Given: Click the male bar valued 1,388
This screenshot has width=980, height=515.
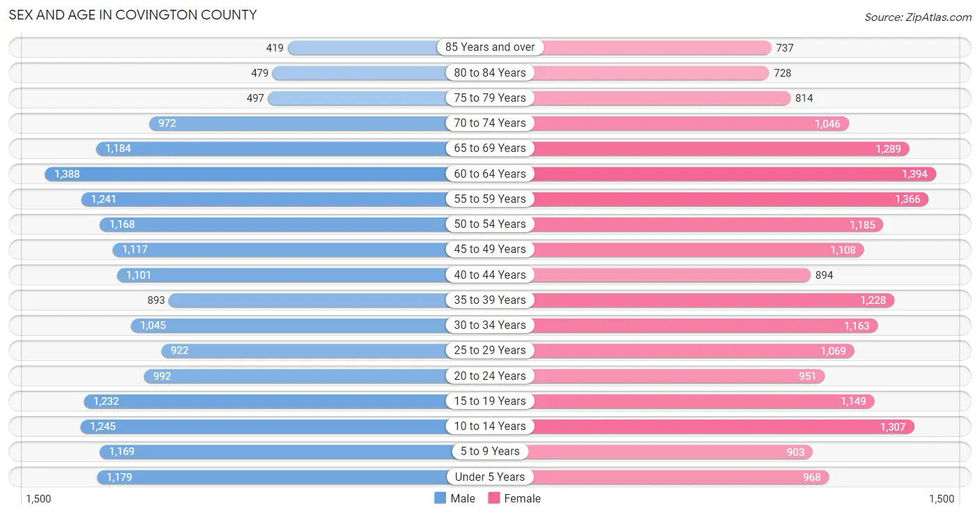Looking at the screenshot, I should [245, 174].
